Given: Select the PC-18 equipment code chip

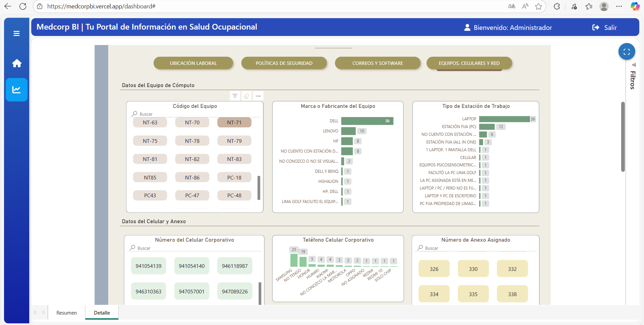Looking at the screenshot, I should [234, 177].
